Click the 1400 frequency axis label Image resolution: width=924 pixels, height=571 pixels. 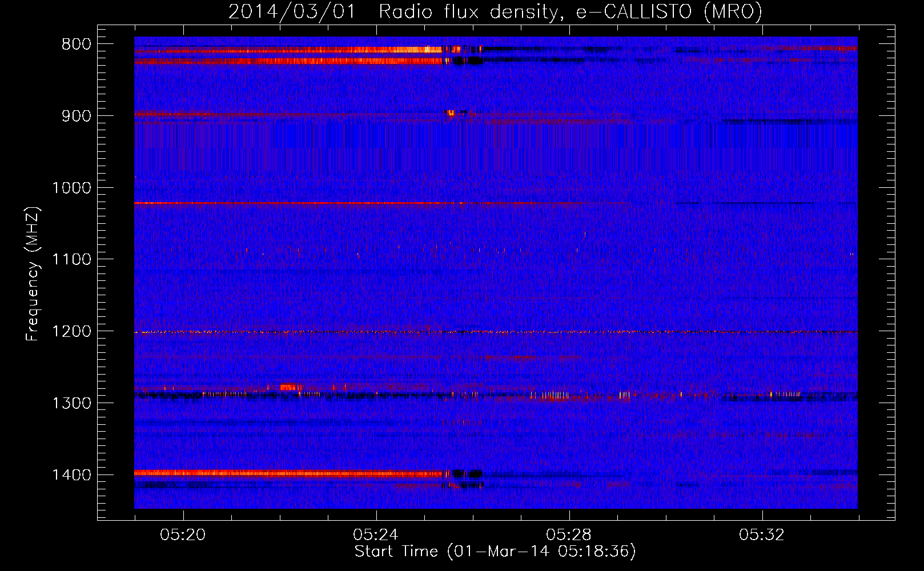tap(71, 475)
